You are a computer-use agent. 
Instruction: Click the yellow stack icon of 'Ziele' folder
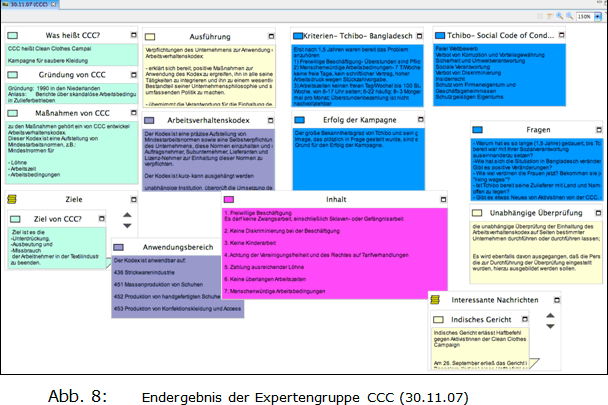coord(12,199)
